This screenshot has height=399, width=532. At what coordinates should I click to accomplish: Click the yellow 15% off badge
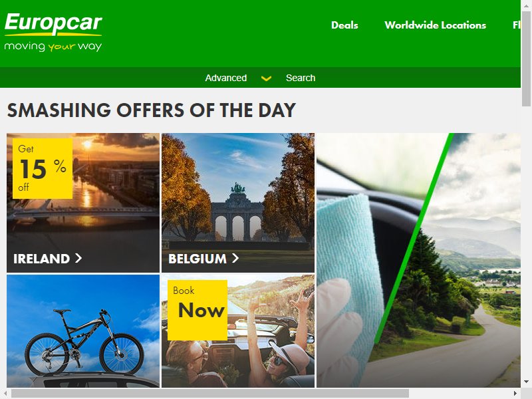coord(43,168)
